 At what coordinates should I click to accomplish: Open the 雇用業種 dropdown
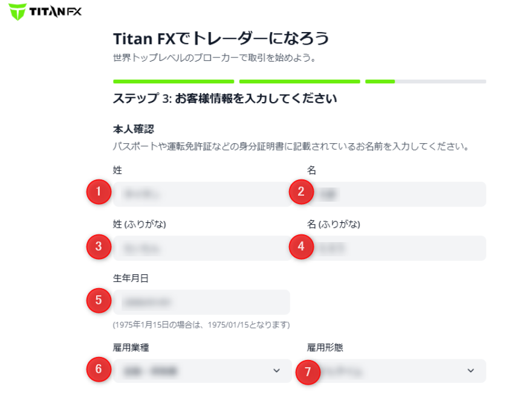pyautogui.click(x=193, y=371)
